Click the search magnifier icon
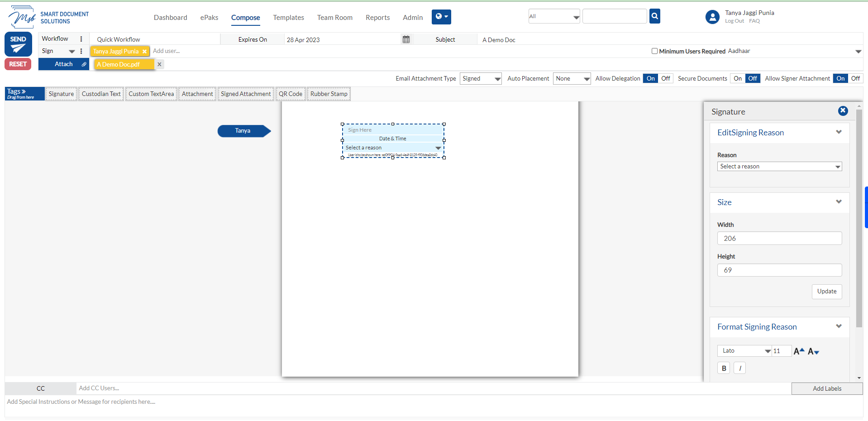868x421 pixels. click(x=654, y=16)
